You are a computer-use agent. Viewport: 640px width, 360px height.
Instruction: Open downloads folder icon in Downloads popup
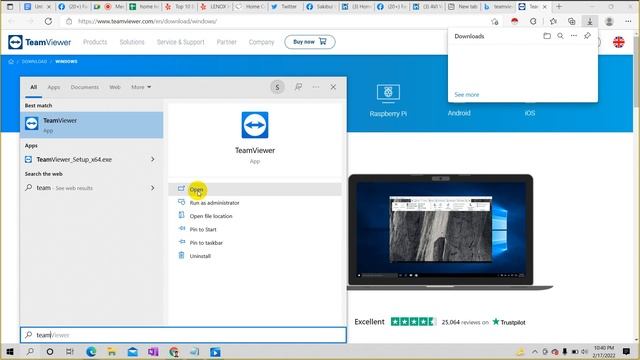tap(547, 36)
